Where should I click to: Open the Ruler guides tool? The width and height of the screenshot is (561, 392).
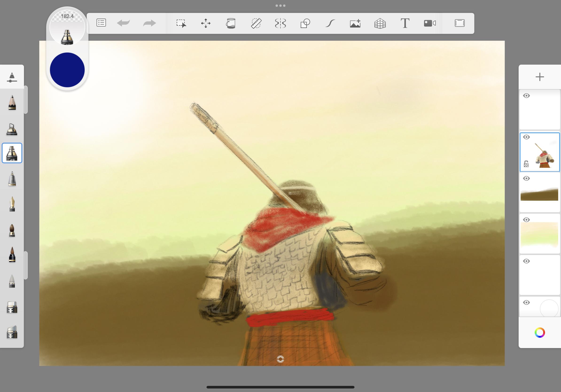coord(256,24)
